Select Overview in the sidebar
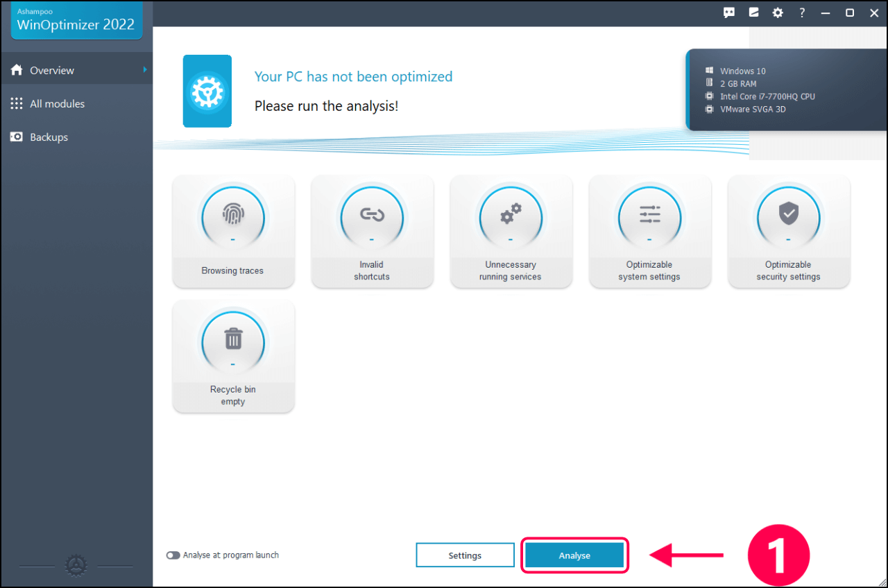This screenshot has height=588, width=888. 76,70
